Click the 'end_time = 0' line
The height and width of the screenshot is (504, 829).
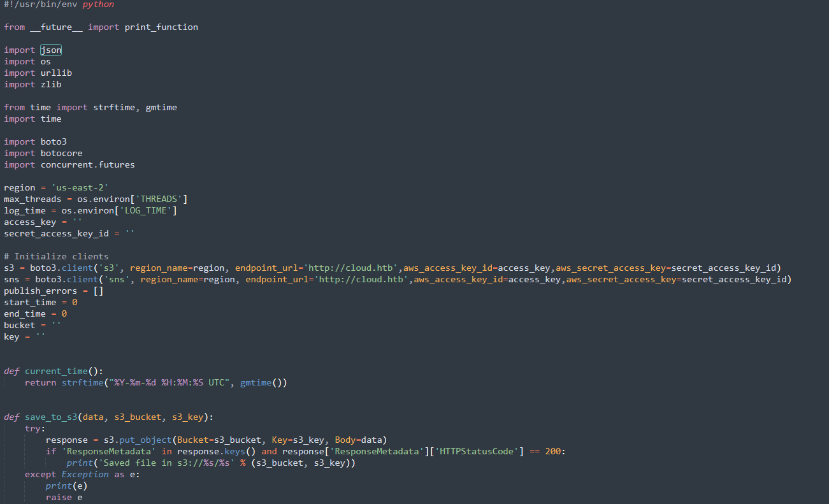click(35, 314)
